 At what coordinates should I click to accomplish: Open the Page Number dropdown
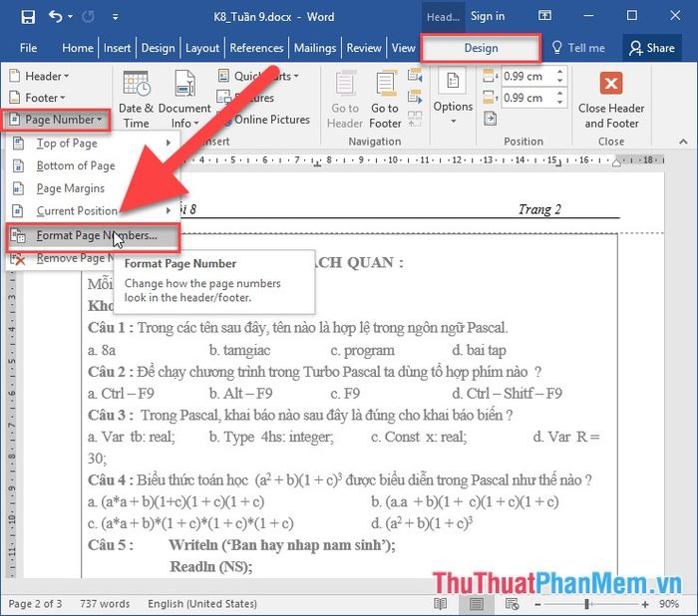point(56,120)
